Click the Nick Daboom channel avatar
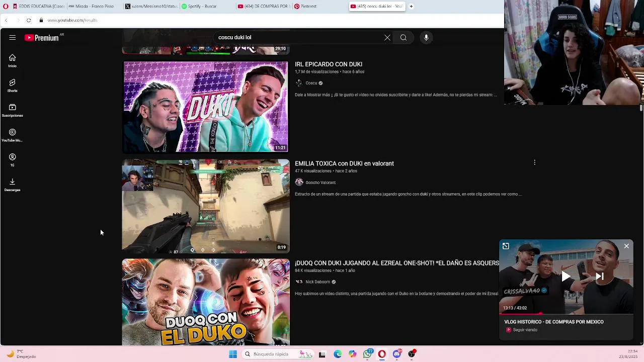 coord(299,282)
